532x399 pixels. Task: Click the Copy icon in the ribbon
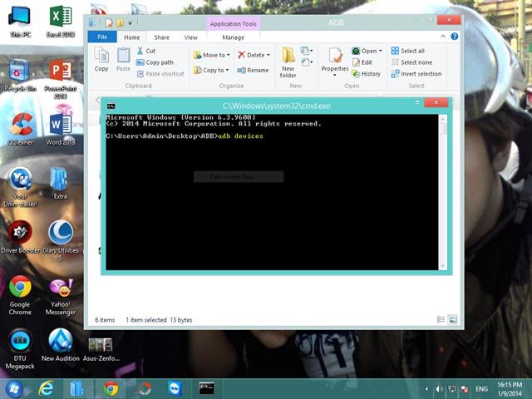(x=101, y=58)
